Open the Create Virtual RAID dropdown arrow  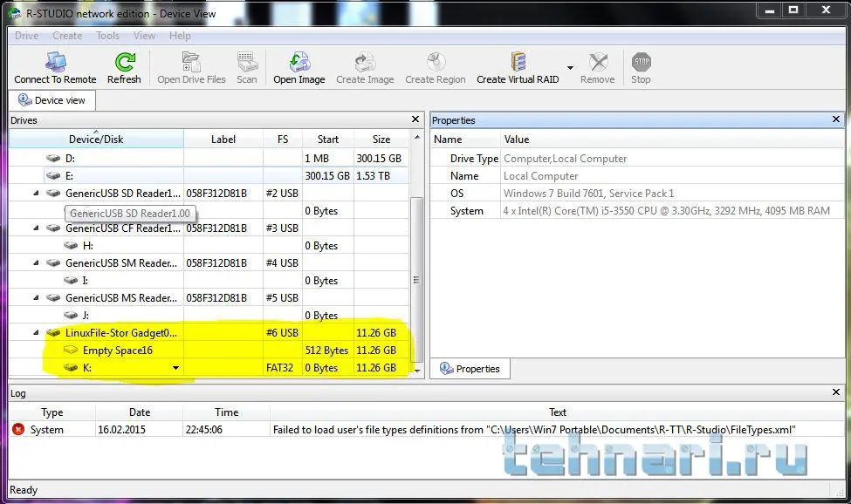(x=570, y=68)
